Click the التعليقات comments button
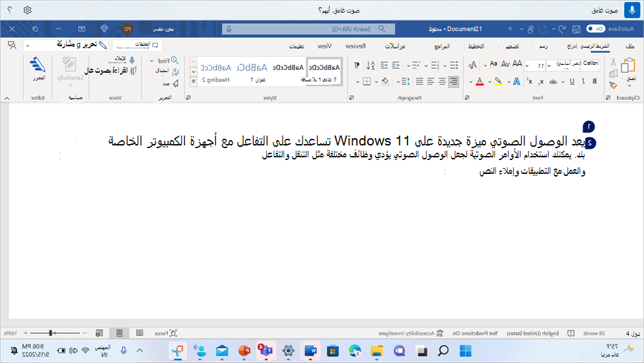 (x=137, y=45)
